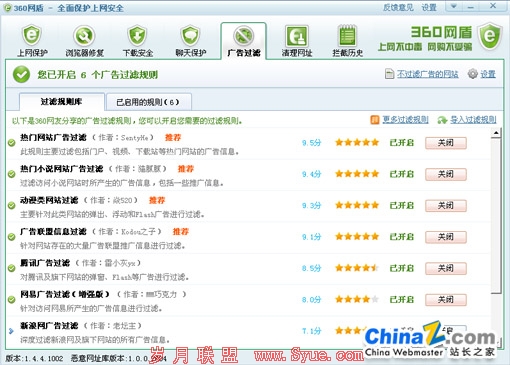
Task: Click the five-star rating of 动漫类网站过滤
Action: point(357,205)
